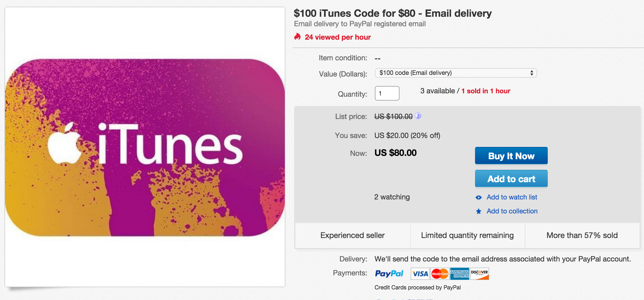Image resolution: width=644 pixels, height=300 pixels.
Task: Click the Add to cart button
Action: [x=511, y=178]
